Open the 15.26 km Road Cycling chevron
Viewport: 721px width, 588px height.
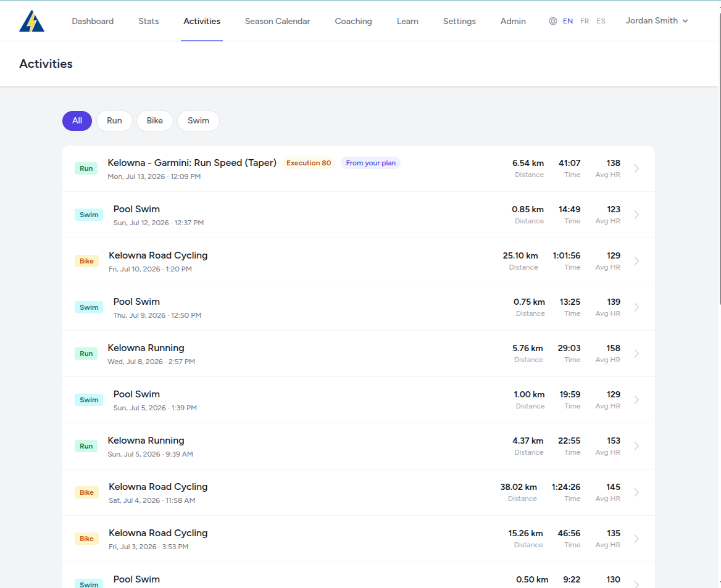point(637,539)
